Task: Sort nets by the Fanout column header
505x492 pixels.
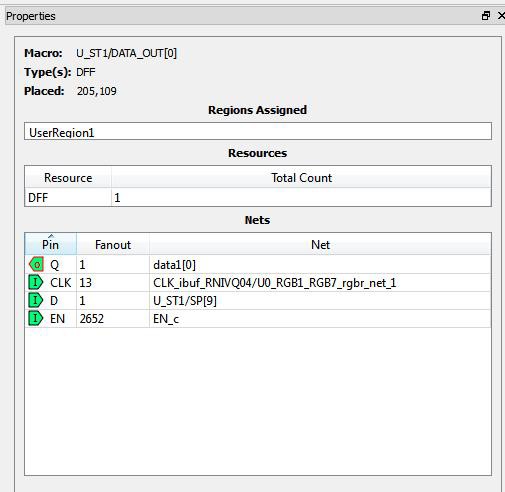Action: click(x=113, y=244)
